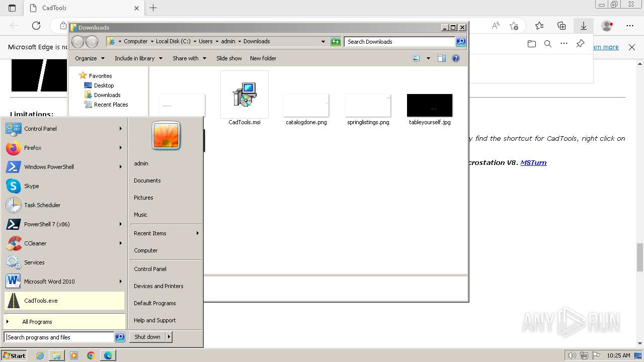Viewport: 644px width, 362px height.
Task: Open Explorer help question mark icon
Action: pos(456,58)
